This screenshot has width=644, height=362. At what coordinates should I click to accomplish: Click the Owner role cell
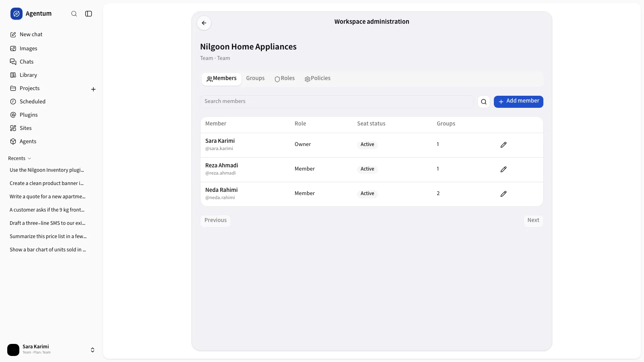[303, 144]
